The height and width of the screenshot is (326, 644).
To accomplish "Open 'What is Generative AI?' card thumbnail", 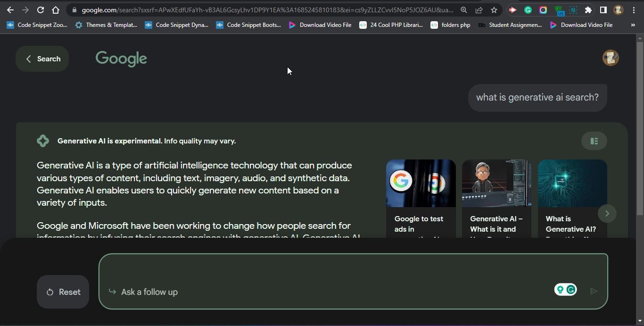I will click(572, 183).
